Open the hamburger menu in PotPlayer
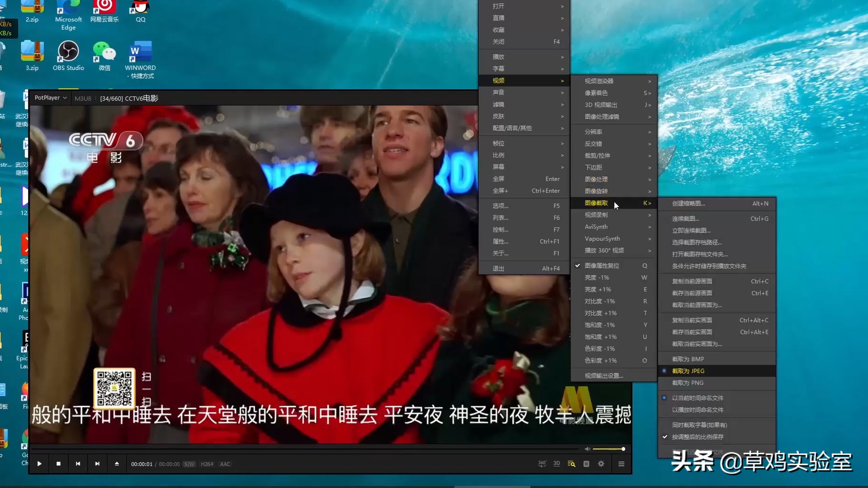 (x=621, y=464)
